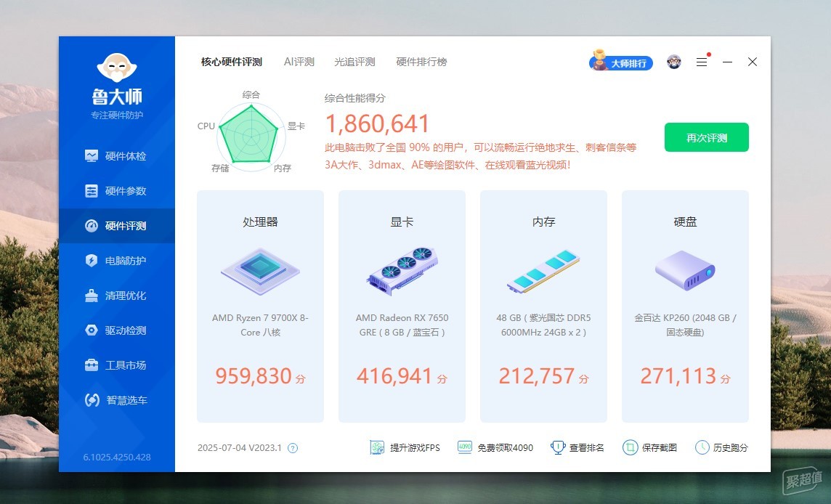
Task: Open the 免费领取4090 link
Action: (505, 448)
